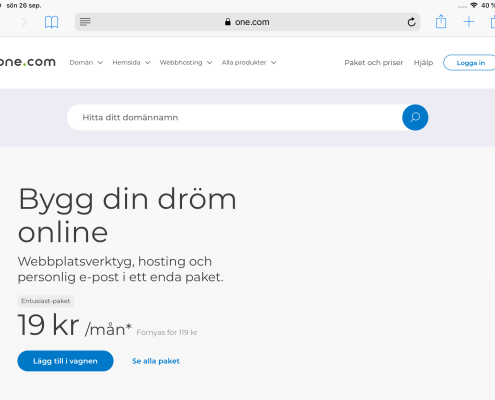Viewport: 495px width, 400px height.
Task: Reload the page with refresh icon
Action: coord(412,22)
